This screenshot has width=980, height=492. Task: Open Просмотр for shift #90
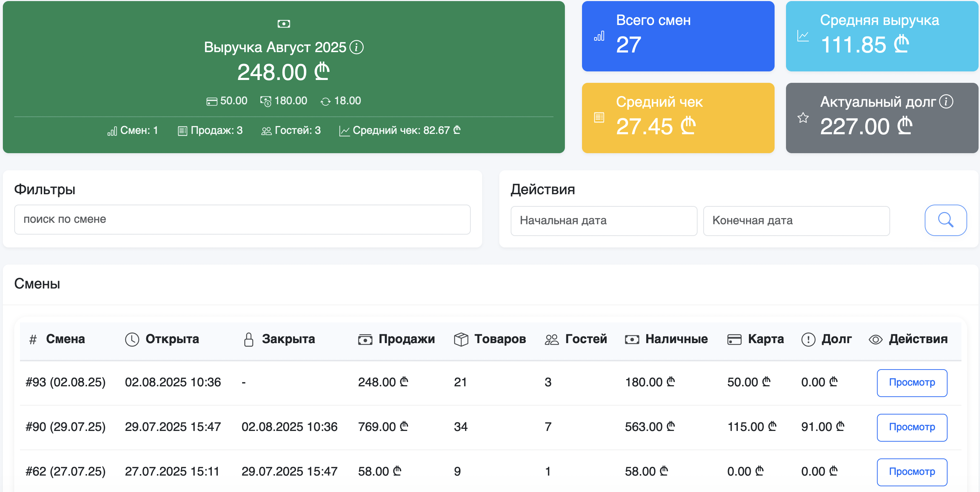pyautogui.click(x=912, y=427)
